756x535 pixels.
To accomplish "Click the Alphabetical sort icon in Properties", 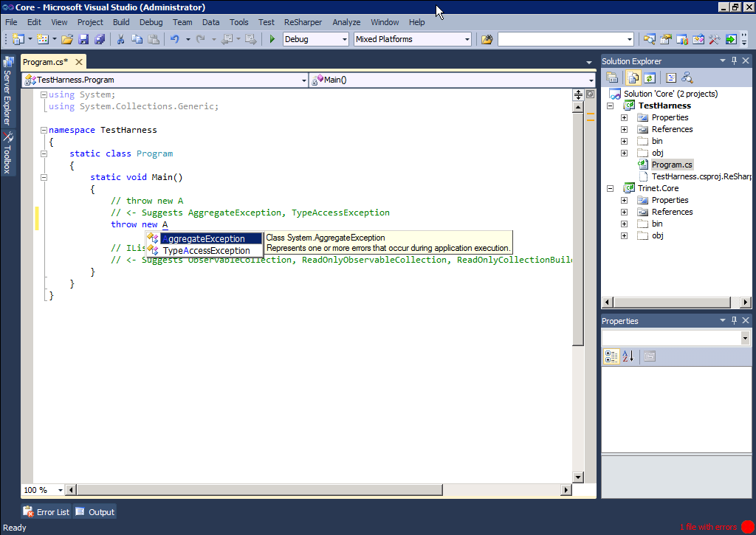I will (628, 356).
